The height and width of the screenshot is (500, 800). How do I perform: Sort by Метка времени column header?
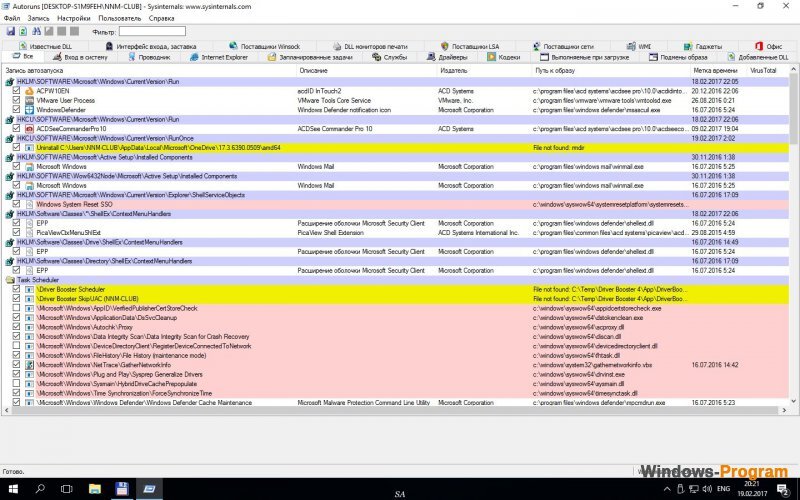[x=718, y=70]
